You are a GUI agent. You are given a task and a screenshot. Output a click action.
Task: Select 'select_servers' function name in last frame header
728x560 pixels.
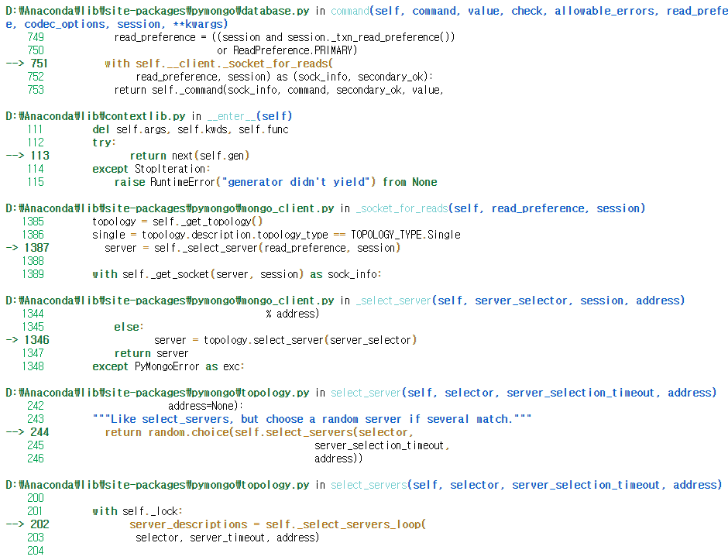click(x=369, y=485)
